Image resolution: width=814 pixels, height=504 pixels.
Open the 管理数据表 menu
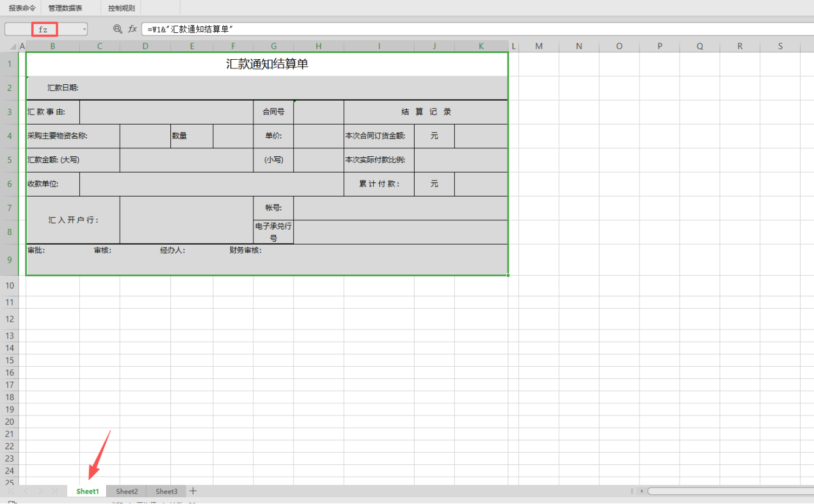pyautogui.click(x=65, y=8)
